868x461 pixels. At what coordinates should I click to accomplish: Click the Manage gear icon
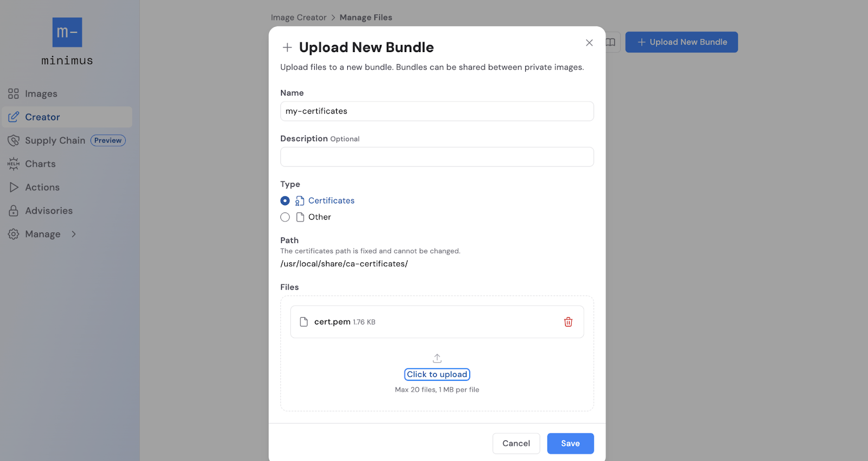click(14, 234)
